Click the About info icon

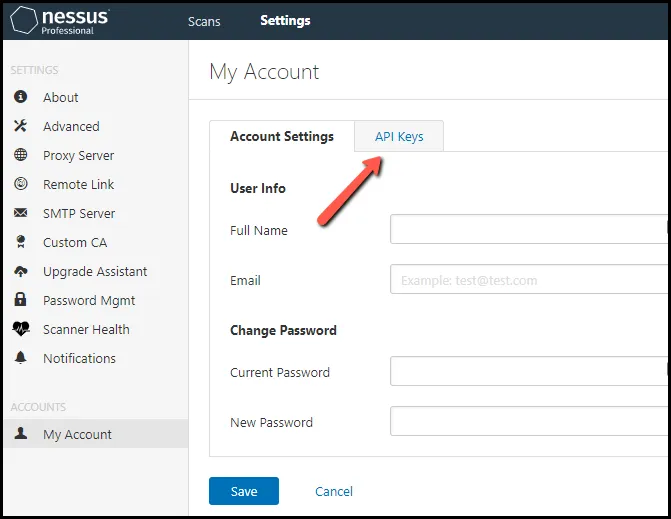pos(21,97)
